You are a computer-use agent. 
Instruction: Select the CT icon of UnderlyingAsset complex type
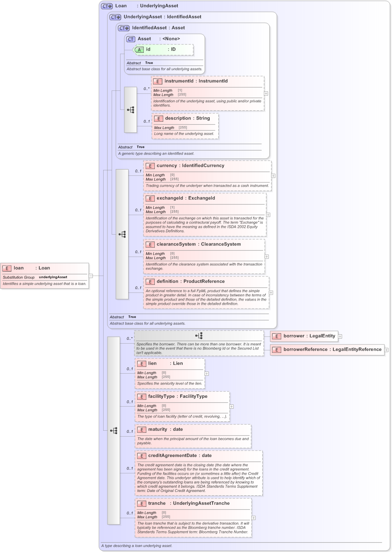point(114,17)
